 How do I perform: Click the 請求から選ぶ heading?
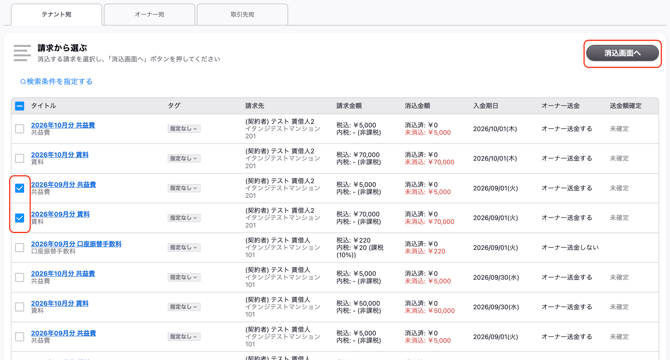pyautogui.click(x=62, y=48)
